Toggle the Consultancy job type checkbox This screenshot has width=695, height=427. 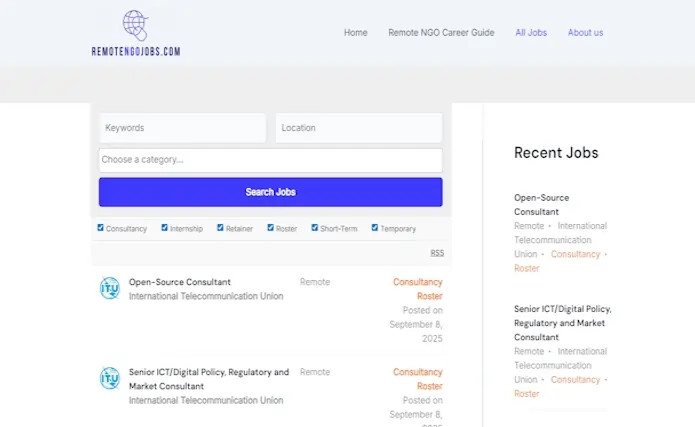point(101,228)
